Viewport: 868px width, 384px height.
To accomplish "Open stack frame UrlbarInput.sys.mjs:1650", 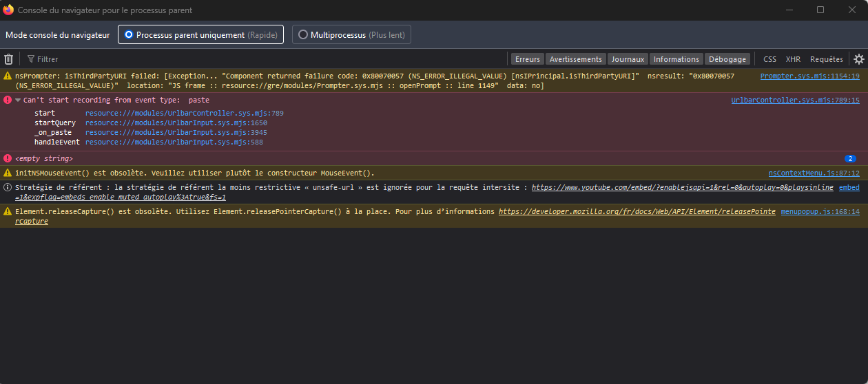I will pos(176,122).
